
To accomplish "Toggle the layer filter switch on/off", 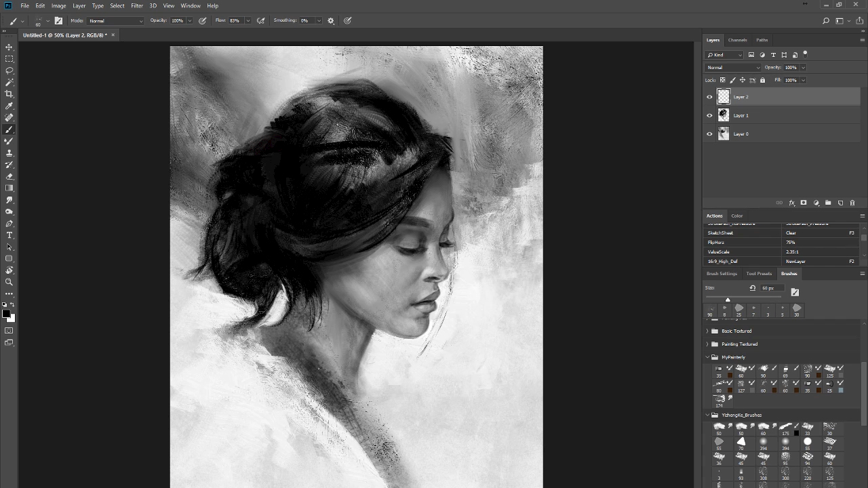I will pyautogui.click(x=805, y=54).
